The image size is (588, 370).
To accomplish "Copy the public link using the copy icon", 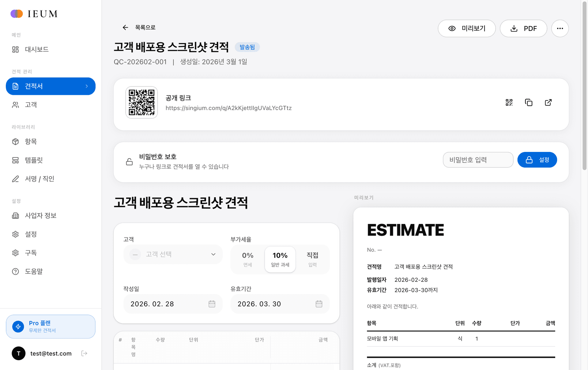I will tap(529, 103).
